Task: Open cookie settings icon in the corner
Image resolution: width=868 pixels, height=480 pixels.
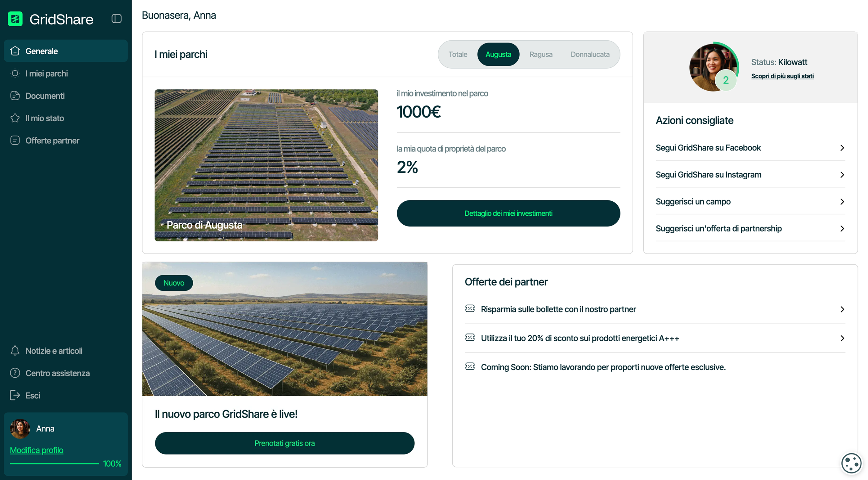Action: click(x=851, y=463)
